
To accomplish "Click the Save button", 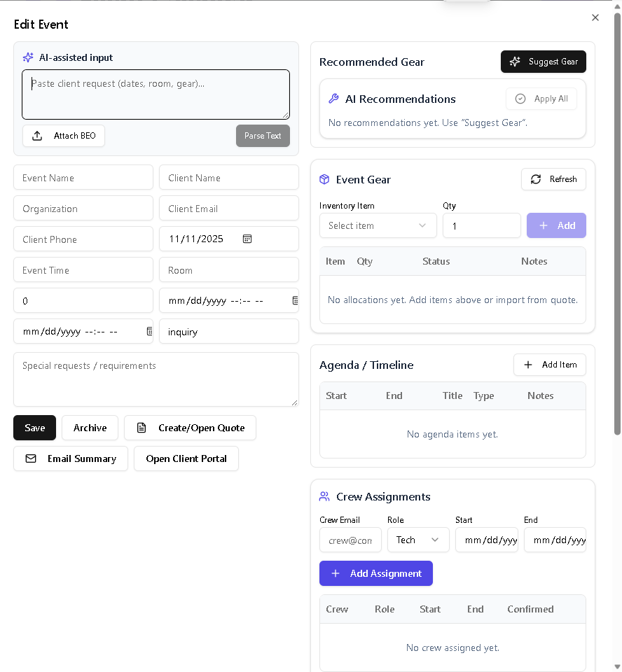I will 34,428.
